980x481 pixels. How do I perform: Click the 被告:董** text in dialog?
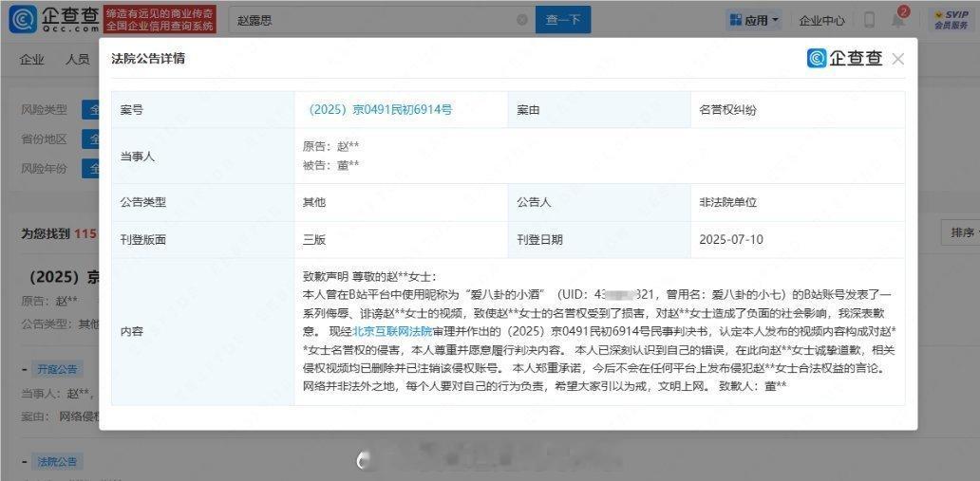pos(330,165)
